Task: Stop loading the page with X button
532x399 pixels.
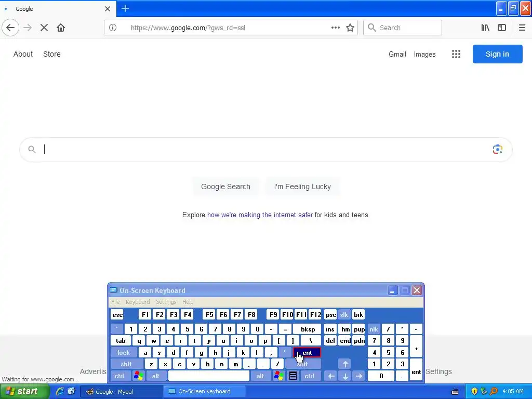Action: click(x=44, y=28)
